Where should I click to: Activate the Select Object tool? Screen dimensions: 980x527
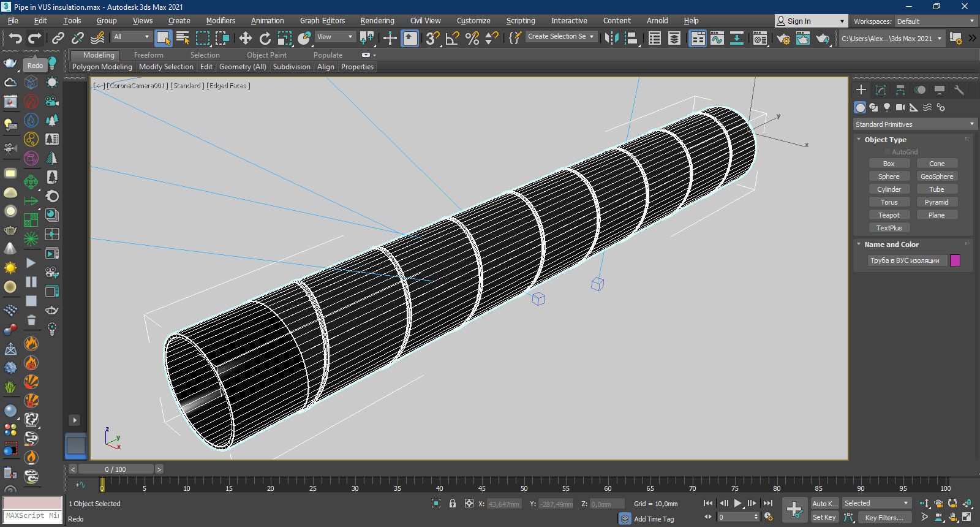(x=163, y=38)
